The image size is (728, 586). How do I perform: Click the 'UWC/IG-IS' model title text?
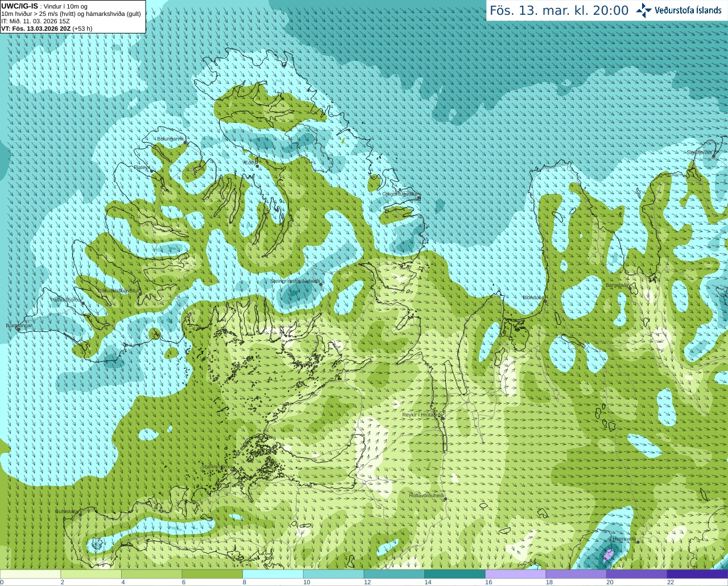(x=20, y=6)
